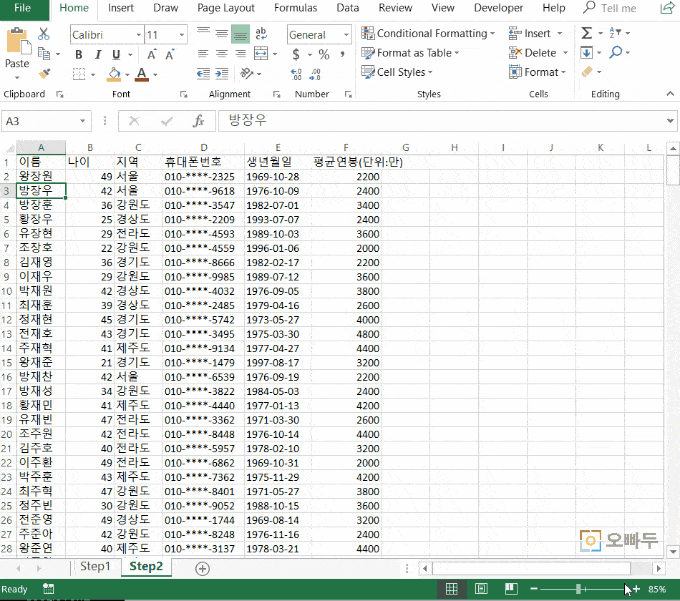Viewport: 680px width, 601px height.
Task: Click Increase Indent icon
Action: coord(222,73)
